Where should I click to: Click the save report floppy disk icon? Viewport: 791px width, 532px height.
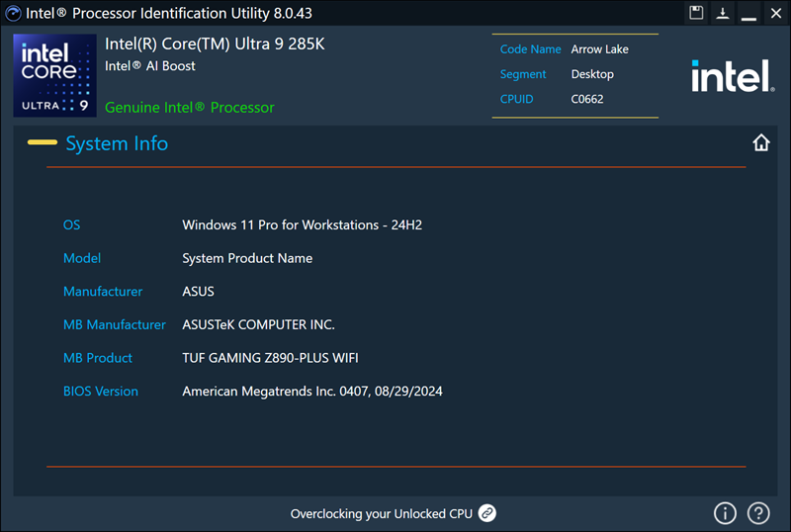696,13
